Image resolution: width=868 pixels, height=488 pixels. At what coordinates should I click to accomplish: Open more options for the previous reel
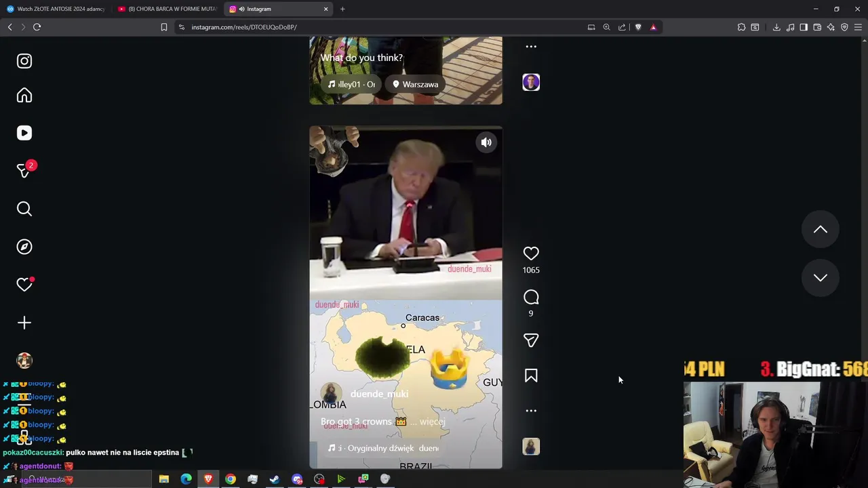[x=531, y=47]
